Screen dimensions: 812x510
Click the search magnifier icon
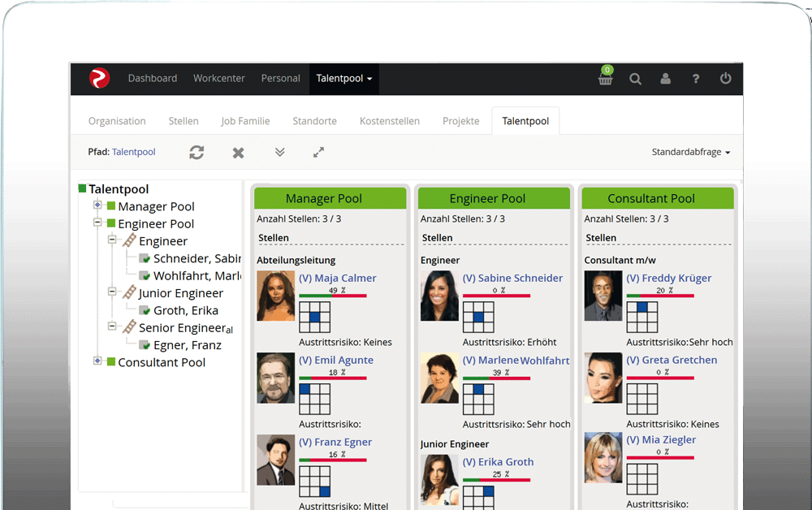click(636, 79)
